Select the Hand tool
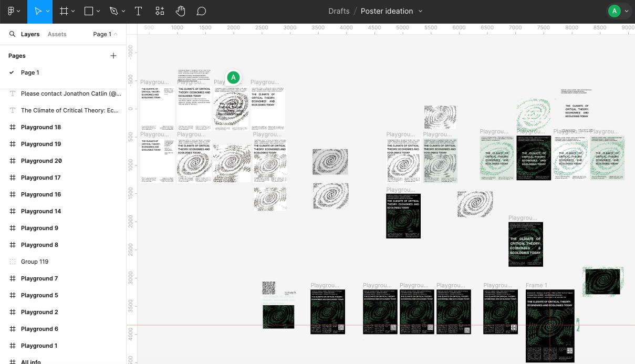This screenshot has height=364, width=635. [x=180, y=11]
